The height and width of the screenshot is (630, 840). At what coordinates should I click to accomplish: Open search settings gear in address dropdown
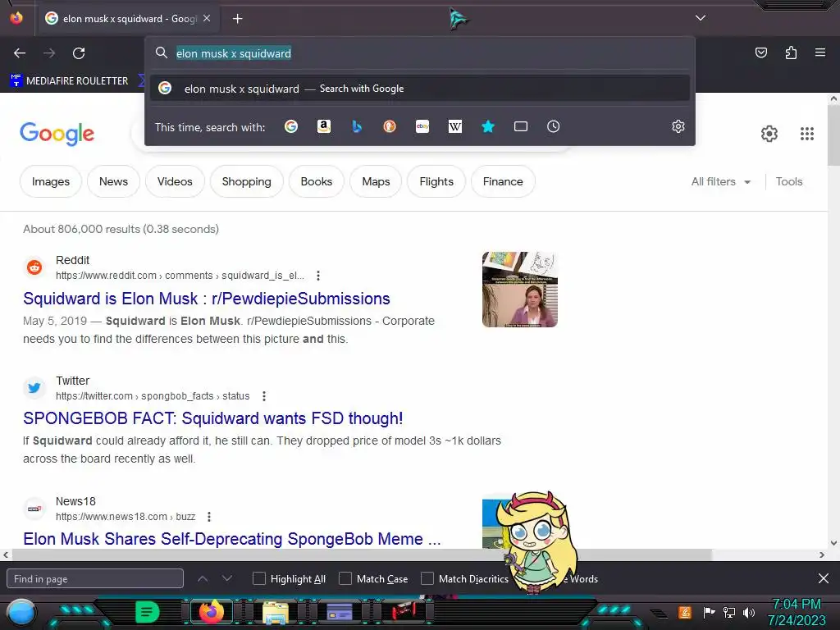pyautogui.click(x=678, y=126)
